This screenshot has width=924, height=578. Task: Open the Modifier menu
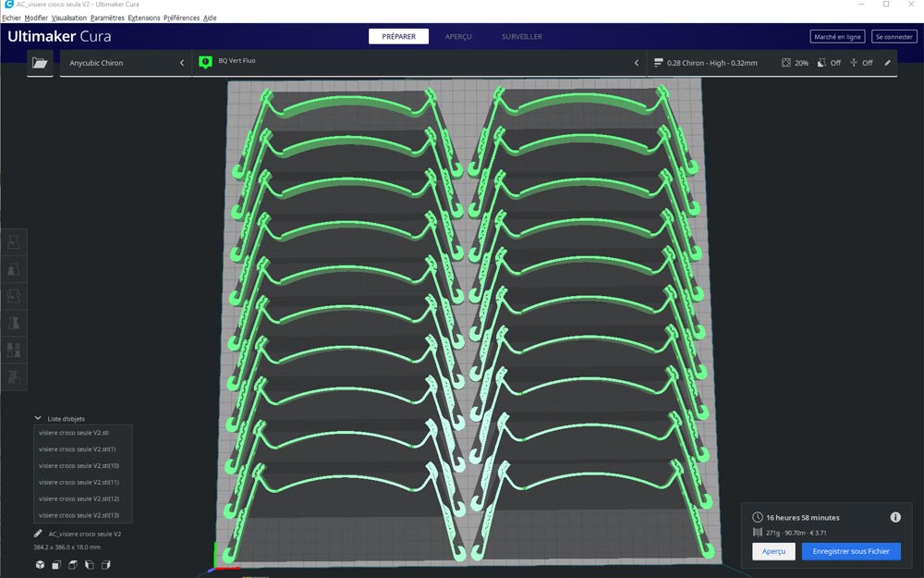click(x=36, y=18)
